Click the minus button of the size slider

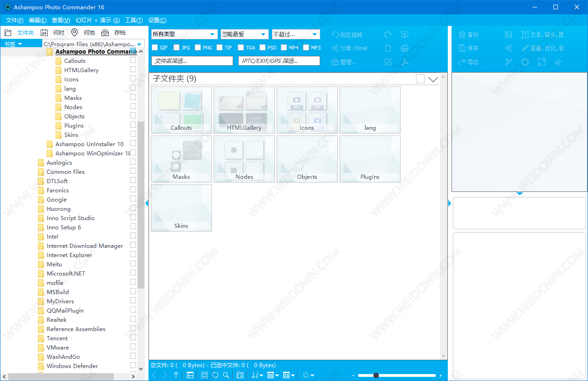pyautogui.click(x=353, y=375)
